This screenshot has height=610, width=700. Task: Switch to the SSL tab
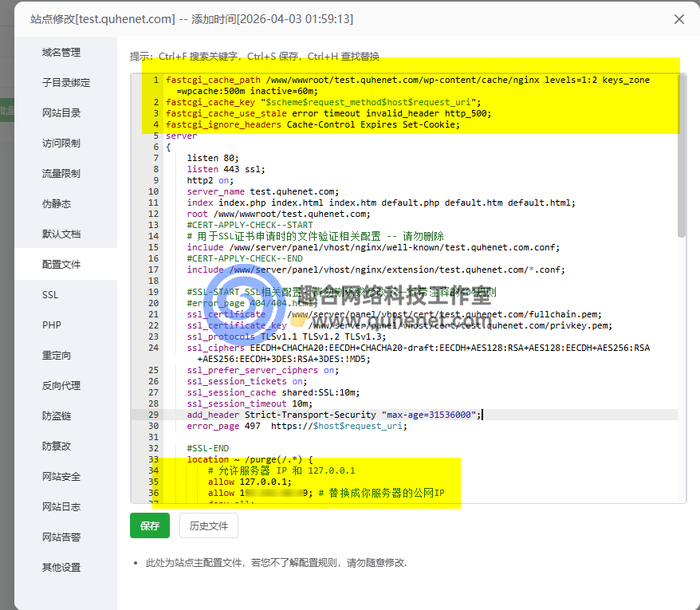[50, 295]
